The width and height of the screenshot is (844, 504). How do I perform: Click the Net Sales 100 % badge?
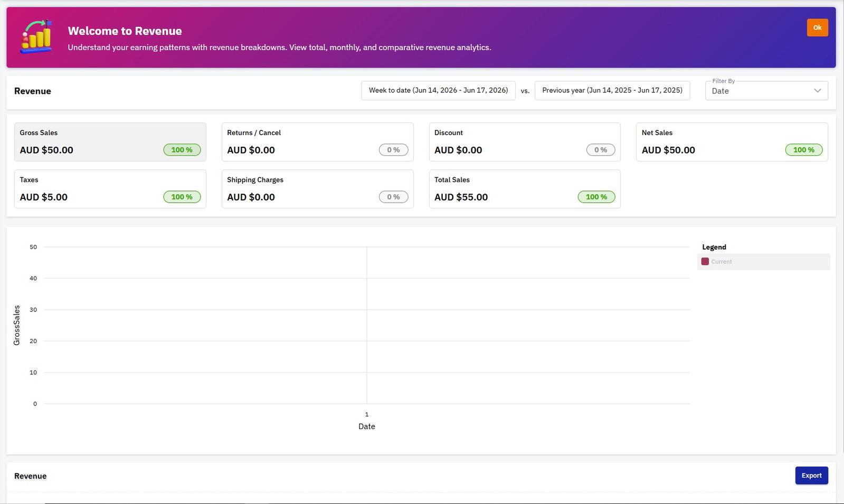pyautogui.click(x=804, y=150)
